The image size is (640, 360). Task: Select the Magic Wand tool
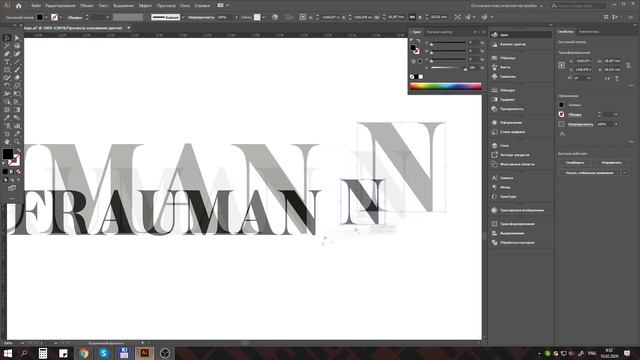click(x=7, y=46)
